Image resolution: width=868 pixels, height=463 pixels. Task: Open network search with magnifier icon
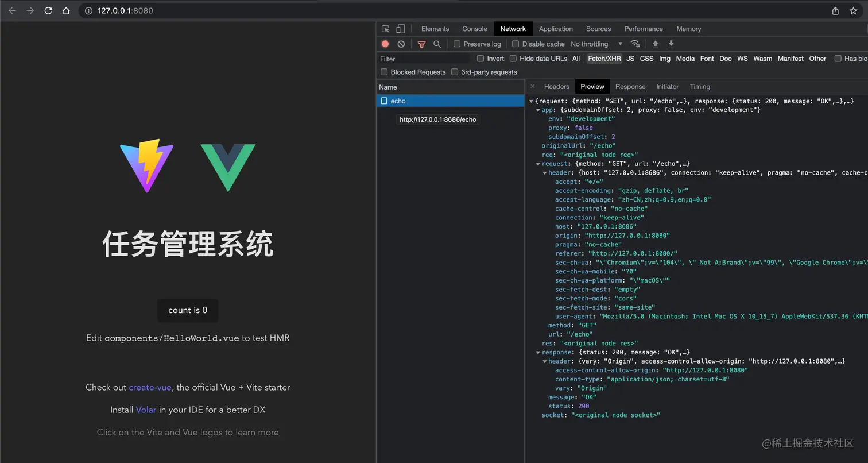[437, 44]
